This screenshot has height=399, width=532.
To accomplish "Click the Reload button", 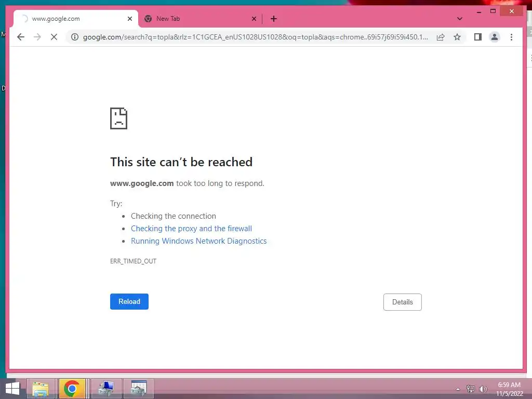I will click(129, 302).
